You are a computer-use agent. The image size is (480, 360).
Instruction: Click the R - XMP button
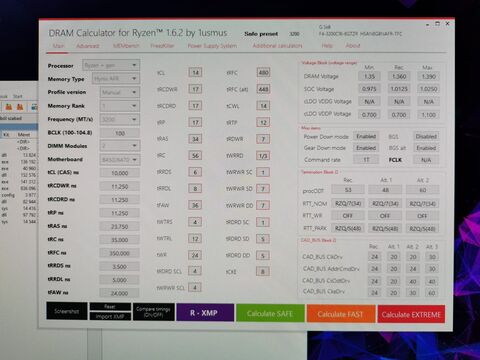(x=205, y=313)
